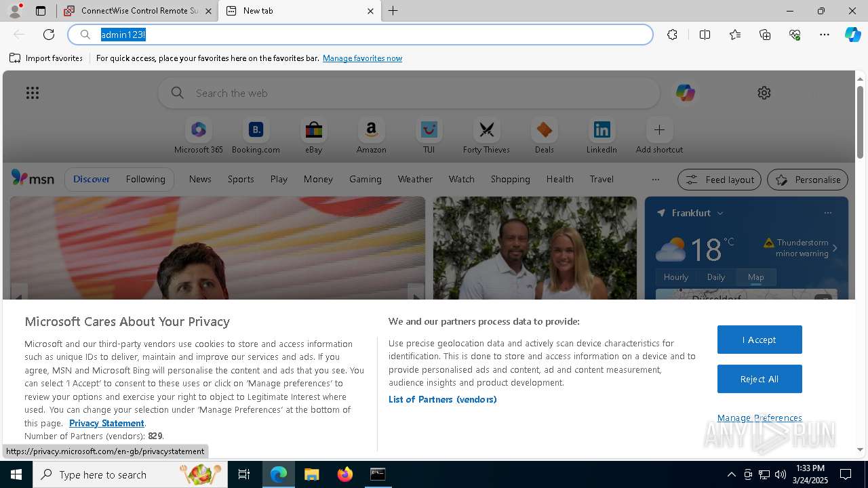The width and height of the screenshot is (868, 488).
Task: Switch weather view to Hourly
Action: pyautogui.click(x=676, y=277)
